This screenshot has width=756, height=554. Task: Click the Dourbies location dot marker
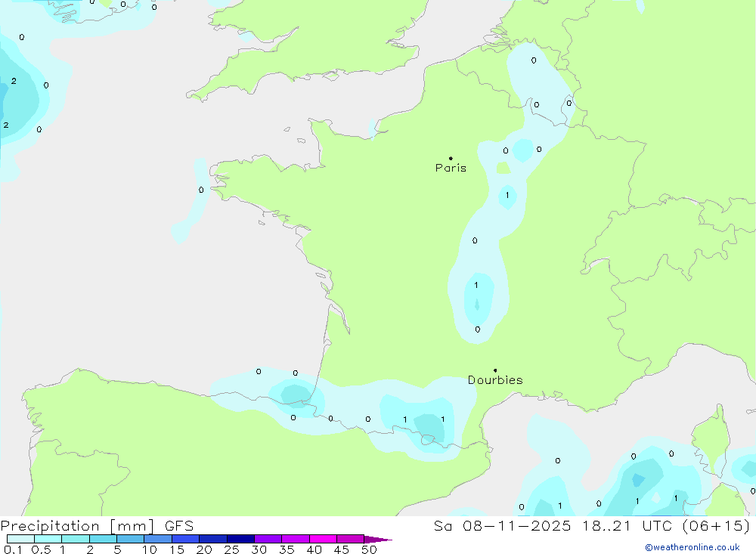click(495, 370)
